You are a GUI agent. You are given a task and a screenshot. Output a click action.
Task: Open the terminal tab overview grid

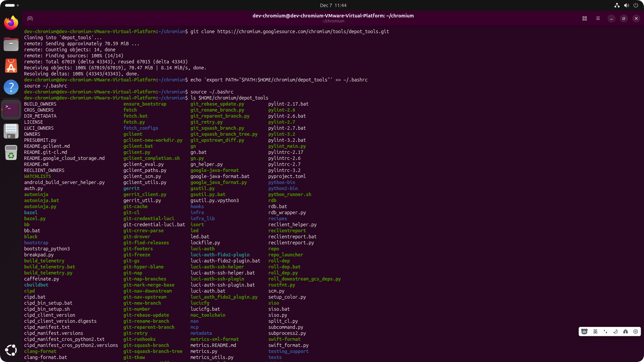click(585, 18)
